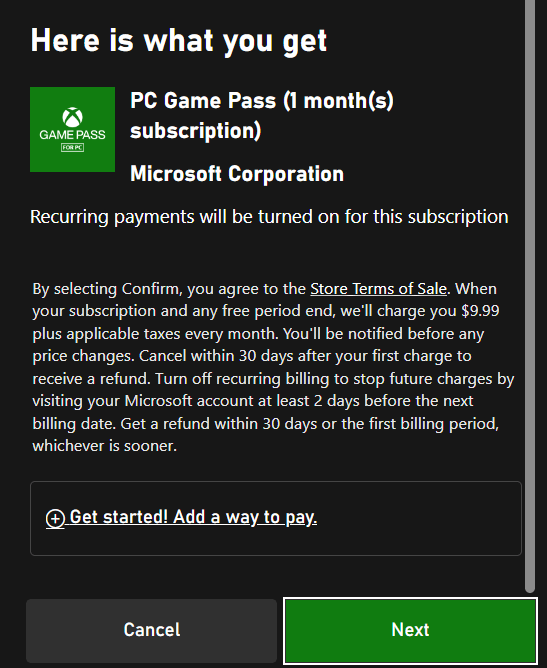This screenshot has width=547, height=668.
Task: Click the FOR PC badge on the tile
Action: [72, 147]
